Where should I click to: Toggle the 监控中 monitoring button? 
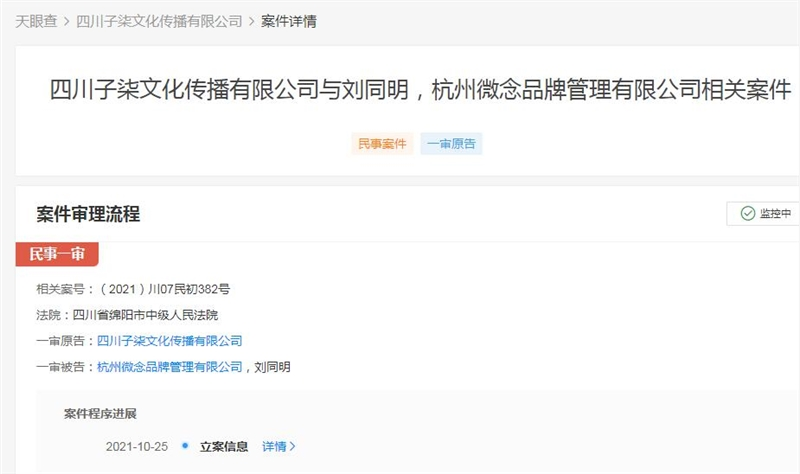(x=763, y=213)
